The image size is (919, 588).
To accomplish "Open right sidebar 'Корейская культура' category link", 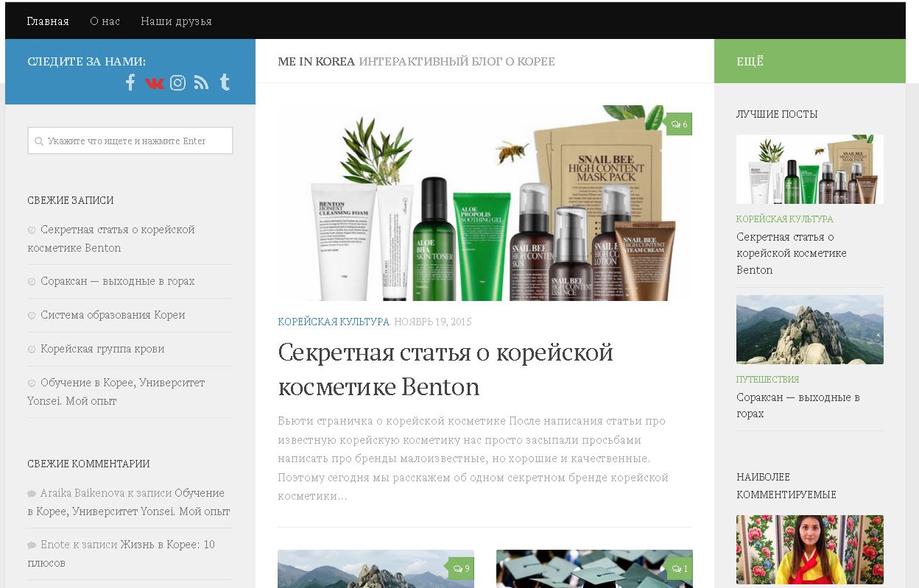I will point(785,219).
